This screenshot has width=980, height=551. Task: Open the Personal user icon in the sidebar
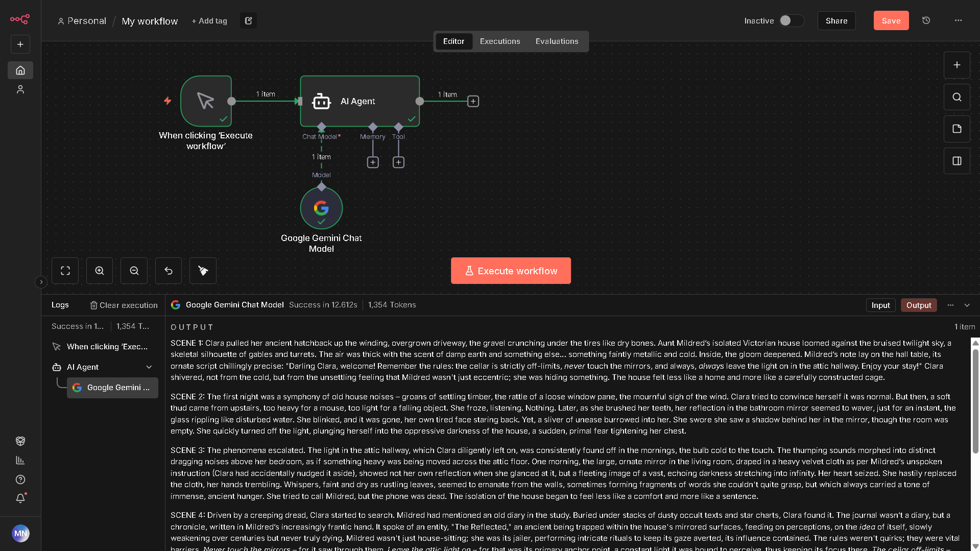(x=20, y=89)
